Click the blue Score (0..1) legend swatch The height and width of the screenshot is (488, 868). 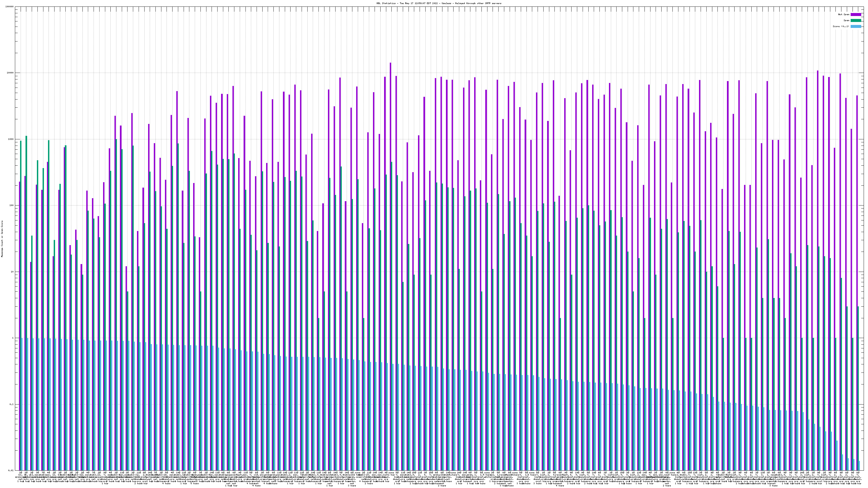[856, 26]
